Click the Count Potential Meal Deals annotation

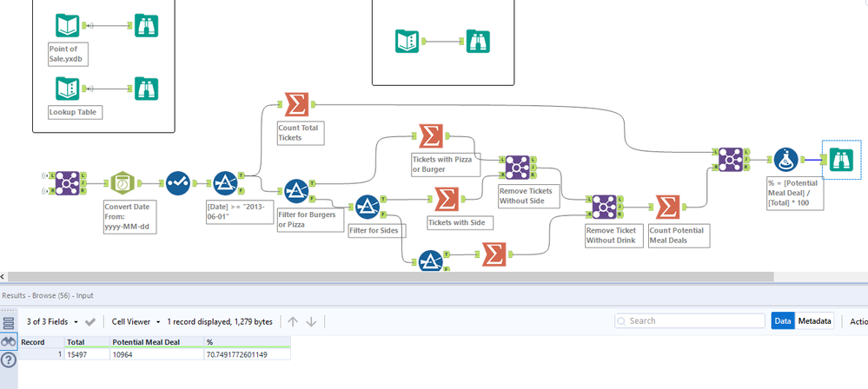(679, 235)
